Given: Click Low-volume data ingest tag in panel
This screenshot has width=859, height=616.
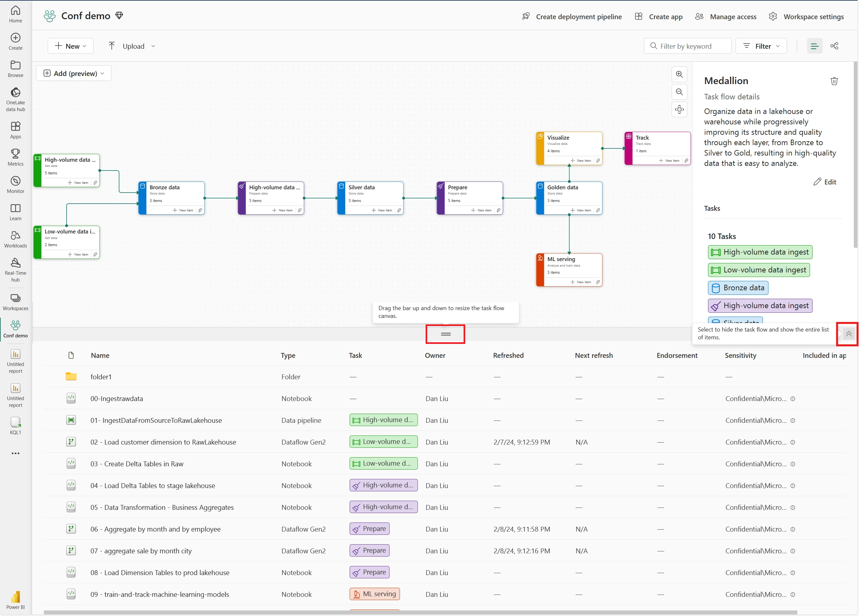Looking at the screenshot, I should pos(759,270).
